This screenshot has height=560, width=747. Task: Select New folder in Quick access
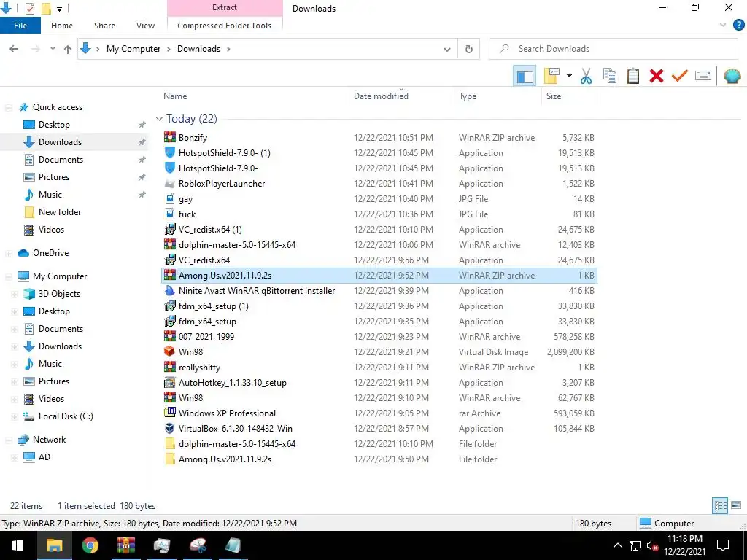tap(60, 212)
